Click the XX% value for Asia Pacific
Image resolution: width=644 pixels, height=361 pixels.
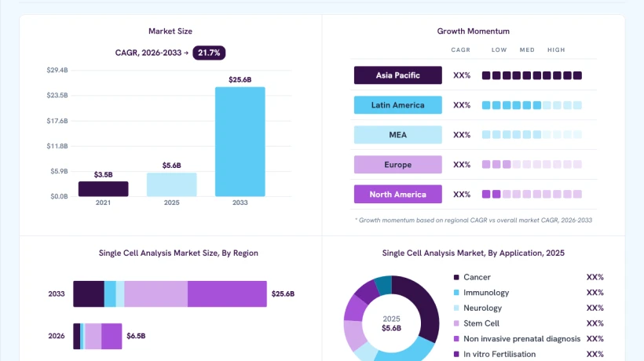tap(462, 75)
